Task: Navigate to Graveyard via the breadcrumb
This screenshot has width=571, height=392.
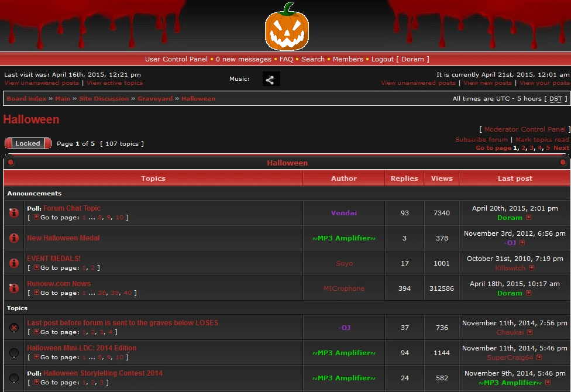Action: tap(155, 98)
